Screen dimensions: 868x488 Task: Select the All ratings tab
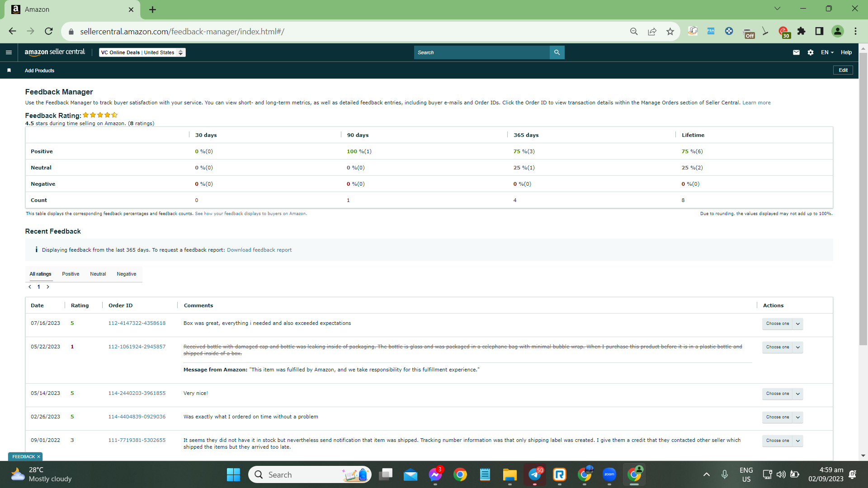pyautogui.click(x=40, y=274)
